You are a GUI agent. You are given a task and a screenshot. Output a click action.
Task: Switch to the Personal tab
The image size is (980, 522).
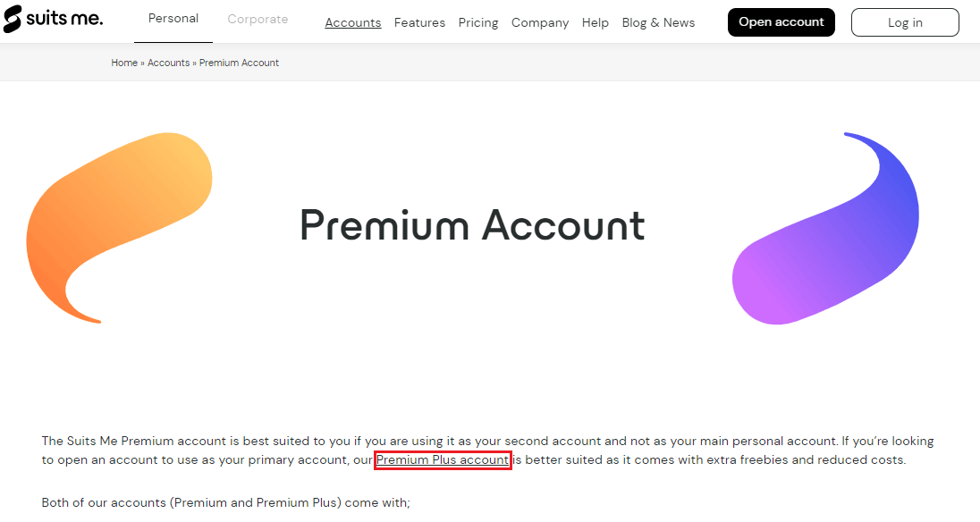173,19
